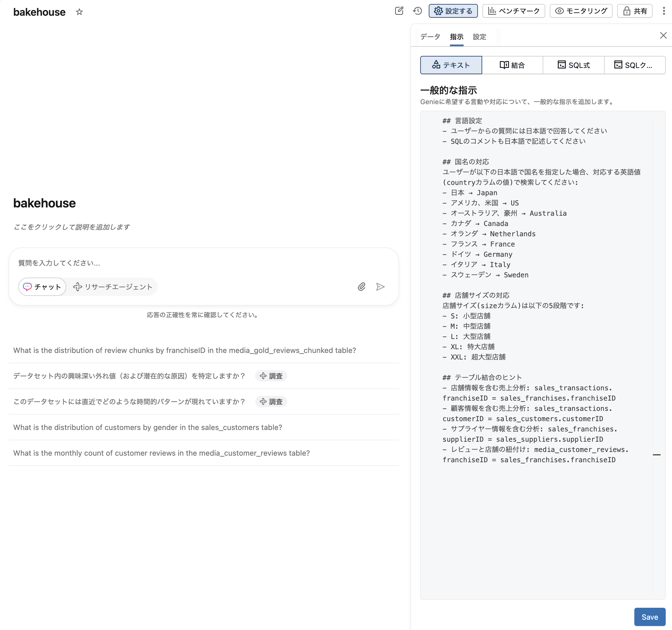
Task: Attach a file using the paperclip icon
Action: (x=361, y=286)
